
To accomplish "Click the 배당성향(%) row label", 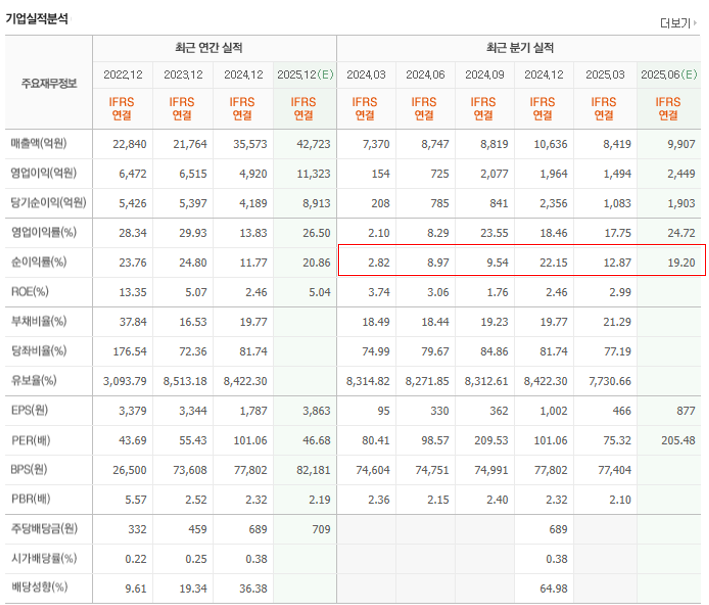I will (39, 588).
